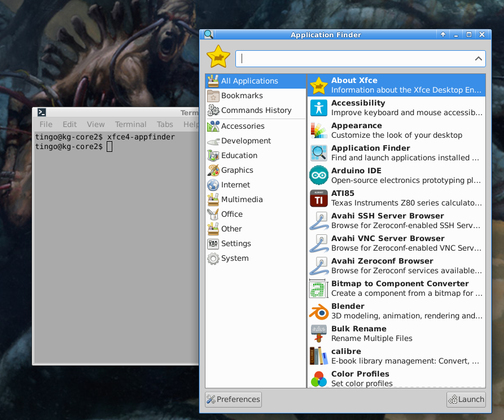The image size is (504, 420).
Task: Select the Accessibility icon
Action: click(x=319, y=108)
